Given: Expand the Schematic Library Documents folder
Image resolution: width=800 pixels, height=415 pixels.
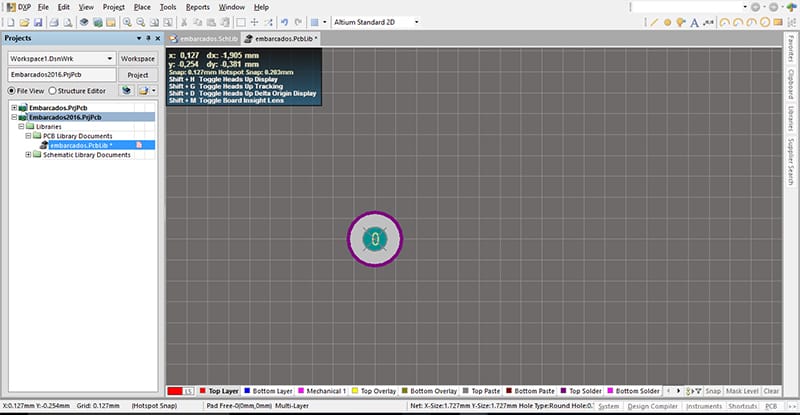Looking at the screenshot, I should pos(28,155).
